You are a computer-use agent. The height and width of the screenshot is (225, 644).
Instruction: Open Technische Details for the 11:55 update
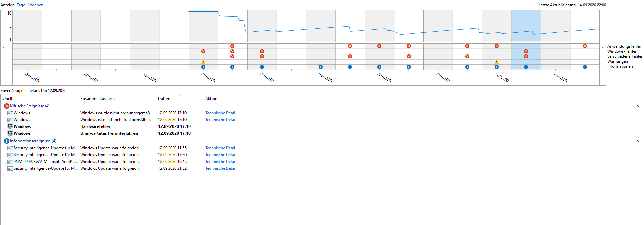[x=222, y=148]
